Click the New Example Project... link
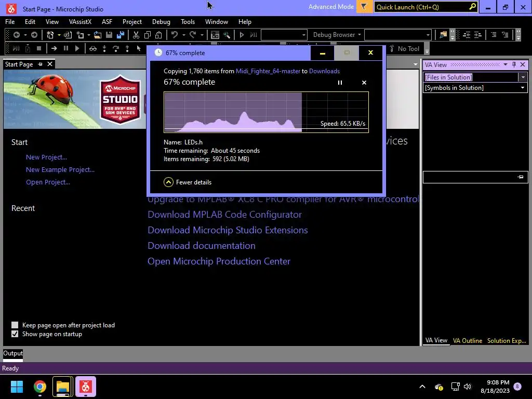532x399 pixels. click(x=60, y=170)
